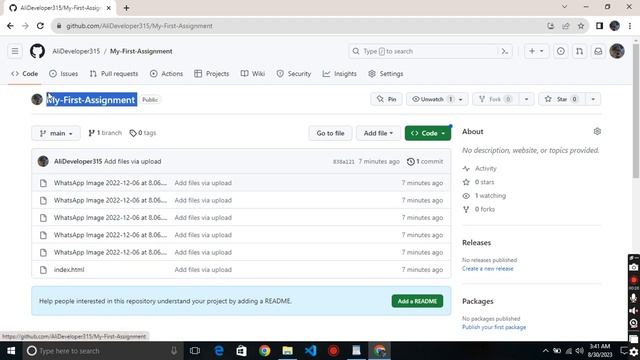Open the Chrome three-dot menu
The height and width of the screenshot is (360, 640).
pos(630,26)
